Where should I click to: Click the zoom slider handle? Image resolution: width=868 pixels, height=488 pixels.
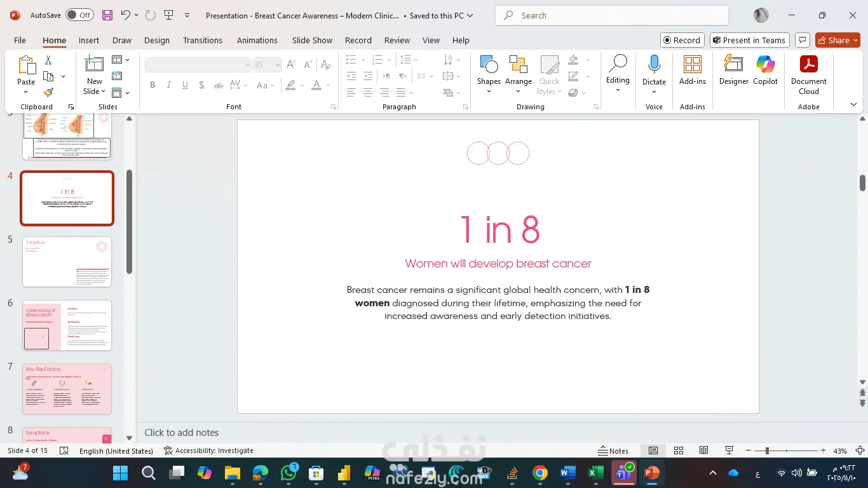(x=767, y=451)
